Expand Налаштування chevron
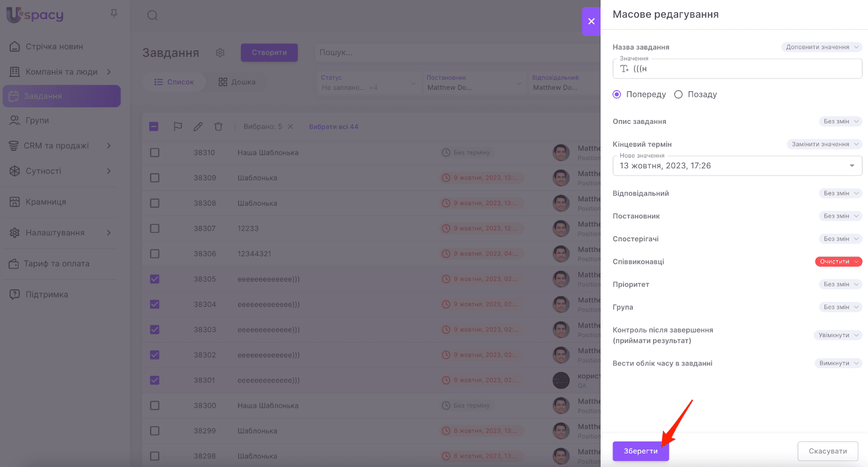Screen dimensions: 868x467 coord(109,233)
